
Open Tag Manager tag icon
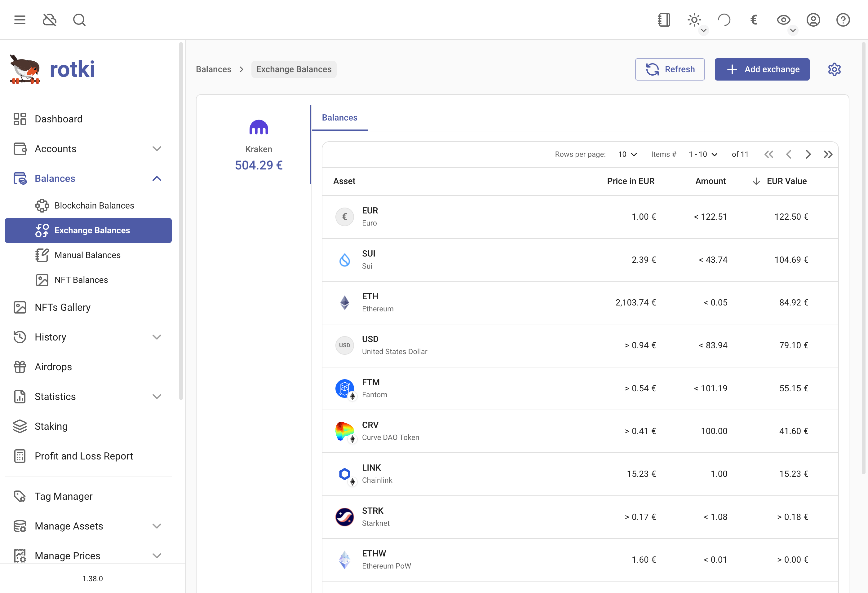(x=20, y=496)
